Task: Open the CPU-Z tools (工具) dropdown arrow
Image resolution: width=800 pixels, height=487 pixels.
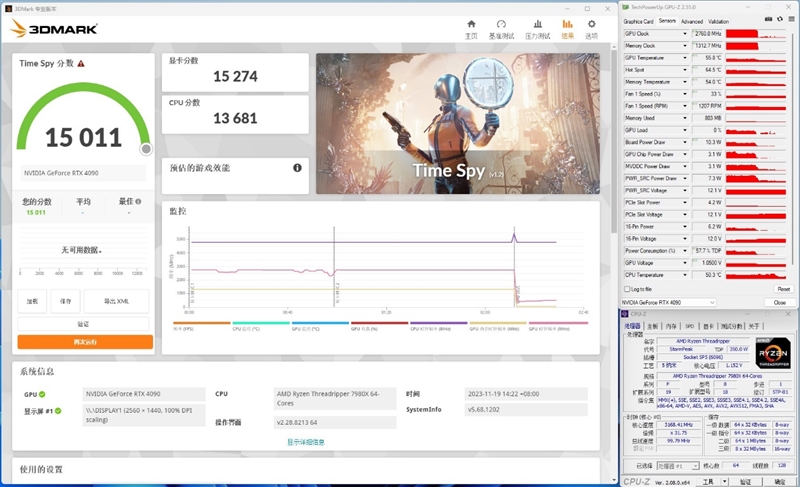Action: pos(724,481)
